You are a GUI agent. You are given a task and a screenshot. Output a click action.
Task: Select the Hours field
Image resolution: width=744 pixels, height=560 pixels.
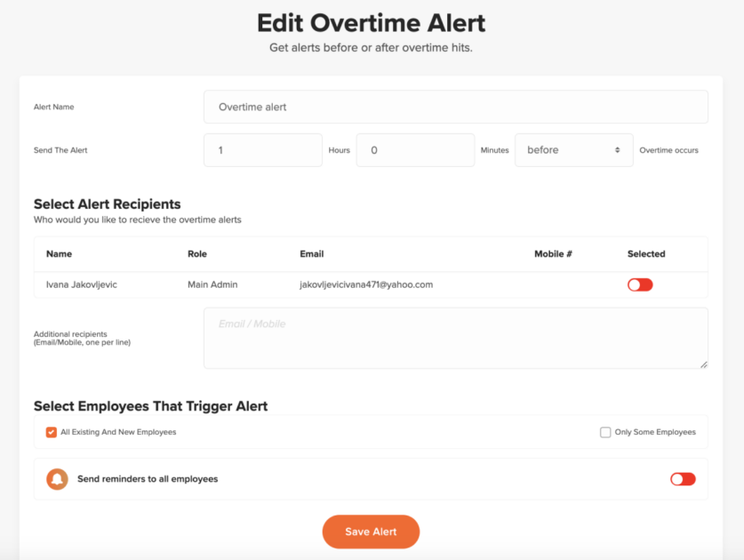[262, 149]
